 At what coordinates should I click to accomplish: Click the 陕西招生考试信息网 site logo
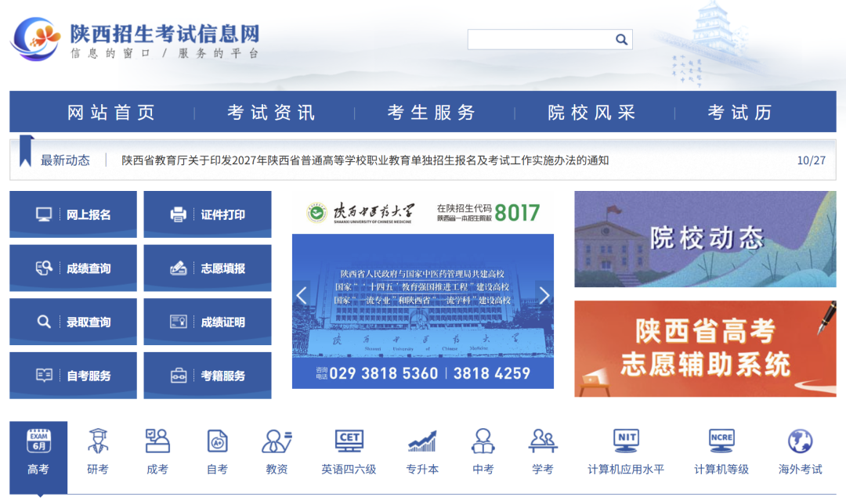(135, 39)
